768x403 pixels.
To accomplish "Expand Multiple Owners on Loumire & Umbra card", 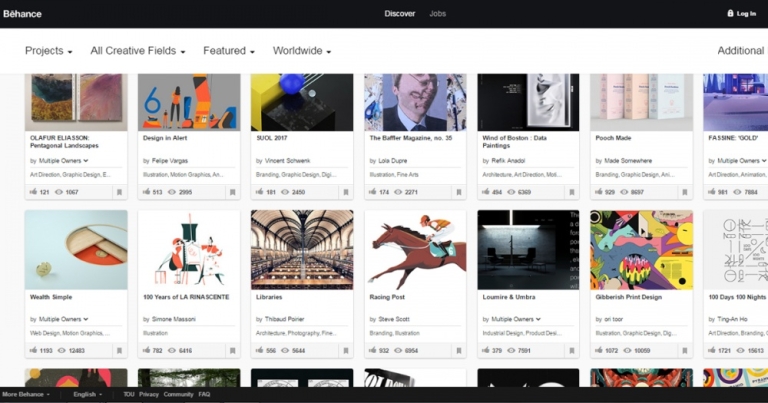I will pyautogui.click(x=516, y=319).
